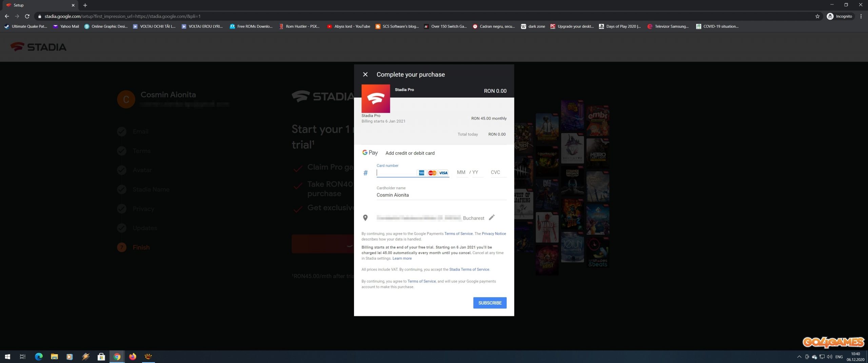Click the location pin icon
This screenshot has height=363, width=868.
pos(365,218)
